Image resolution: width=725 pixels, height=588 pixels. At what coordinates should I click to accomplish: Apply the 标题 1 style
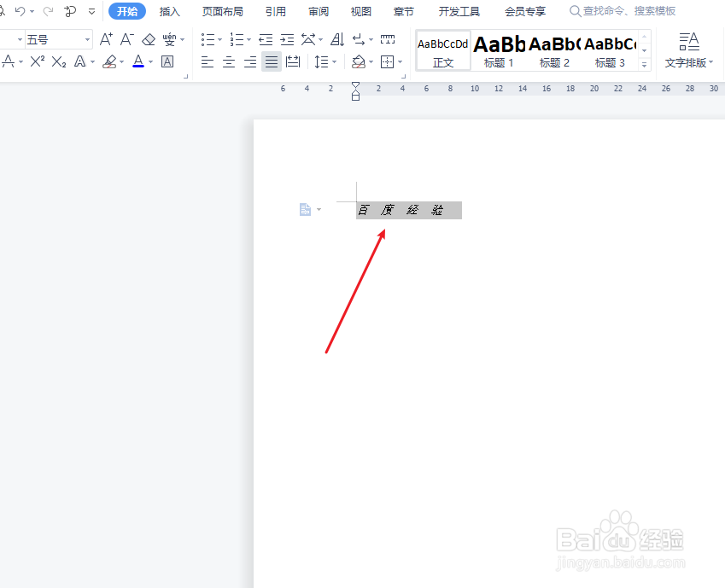pyautogui.click(x=499, y=51)
